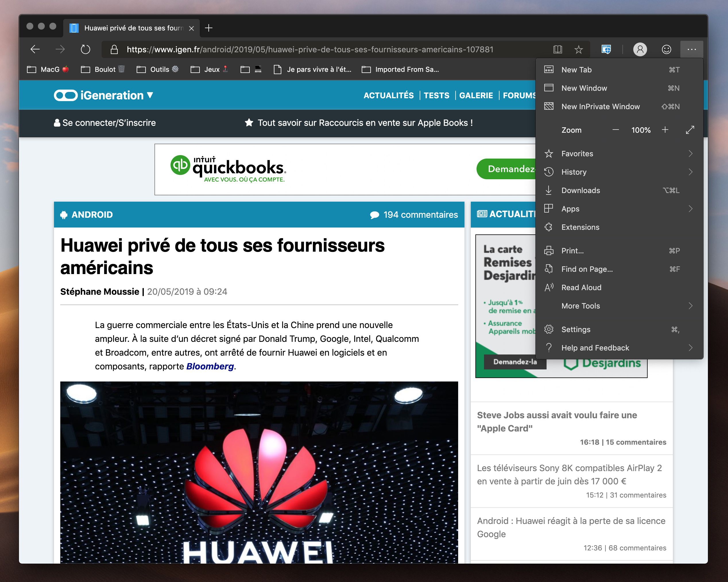Close the three-dot settings menu button
This screenshot has height=582, width=728.
click(692, 49)
